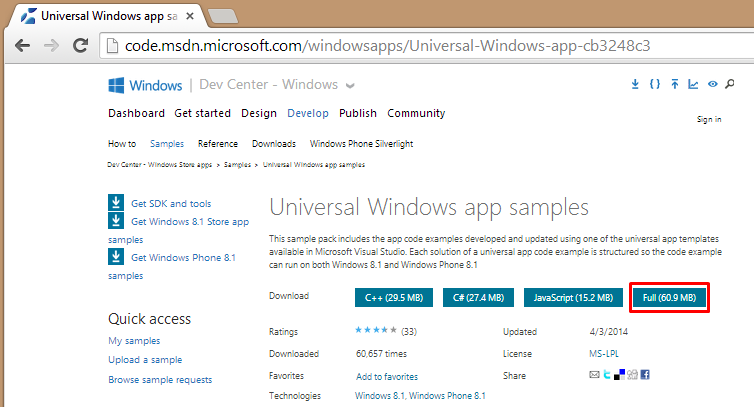Click the Add to favorites link
Image resolution: width=754 pixels, height=407 pixels.
(x=387, y=376)
